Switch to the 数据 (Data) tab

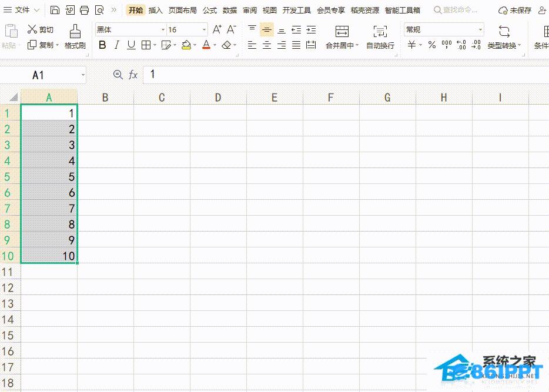pos(230,10)
